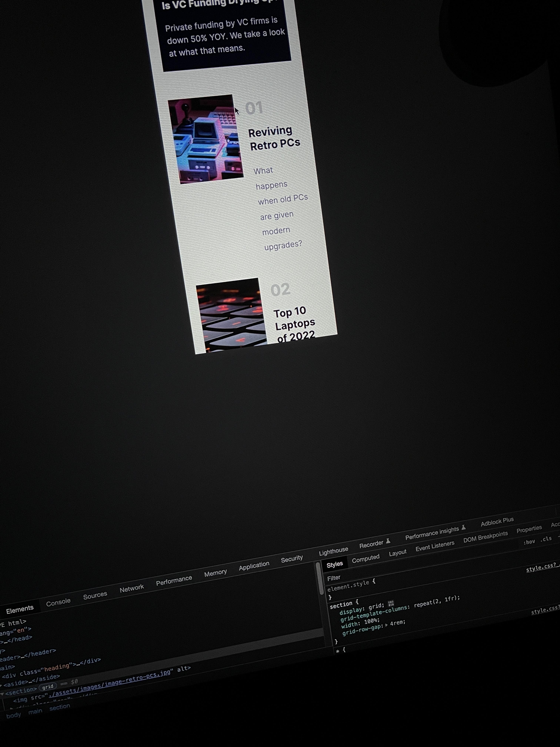560x747 pixels.
Task: Collapse the section element tree node
Action: (2, 694)
